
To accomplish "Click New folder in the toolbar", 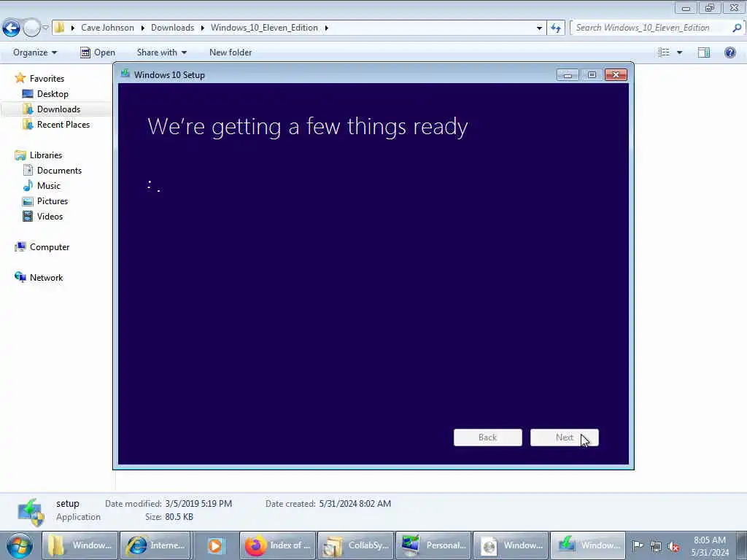I will [231, 52].
